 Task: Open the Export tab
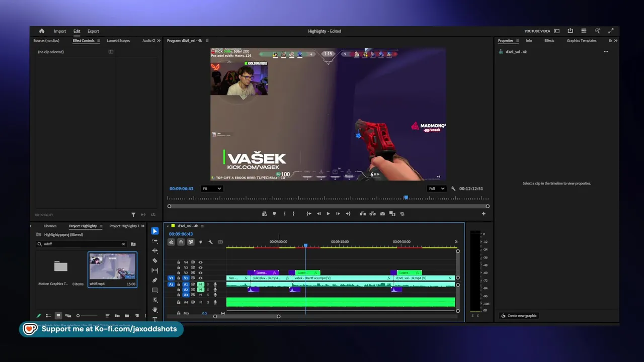pyautogui.click(x=93, y=31)
